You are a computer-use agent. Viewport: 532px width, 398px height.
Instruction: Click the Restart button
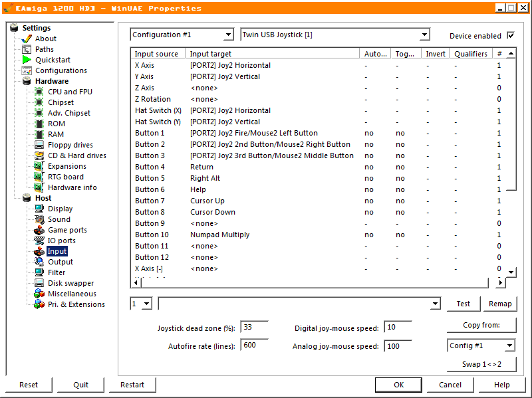coord(132,385)
